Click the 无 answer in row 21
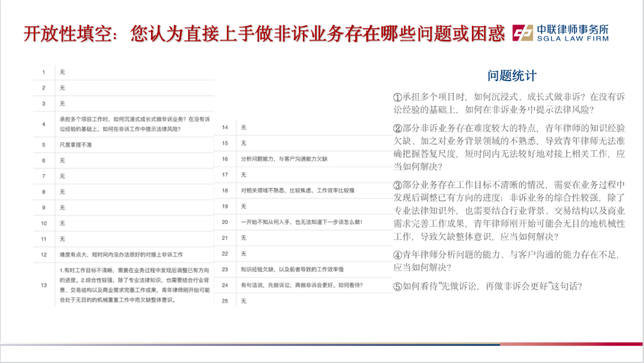 [x=243, y=238]
